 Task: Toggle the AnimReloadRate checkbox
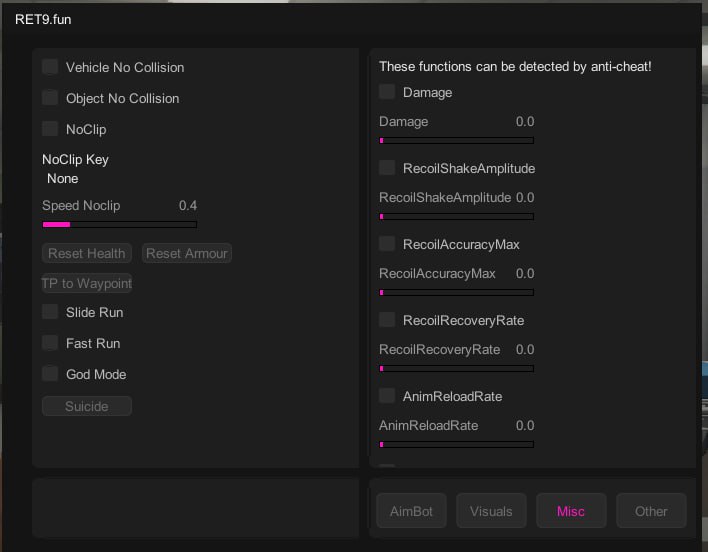pos(387,396)
